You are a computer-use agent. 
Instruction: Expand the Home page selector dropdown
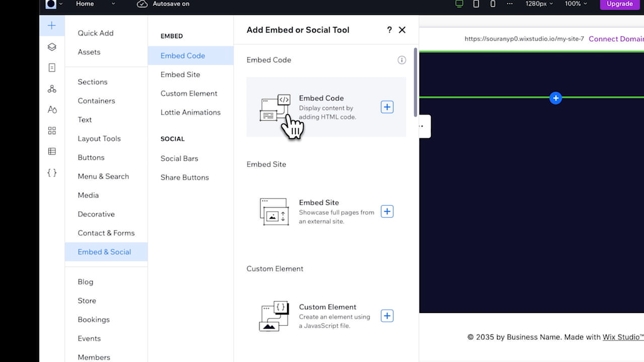113,4
